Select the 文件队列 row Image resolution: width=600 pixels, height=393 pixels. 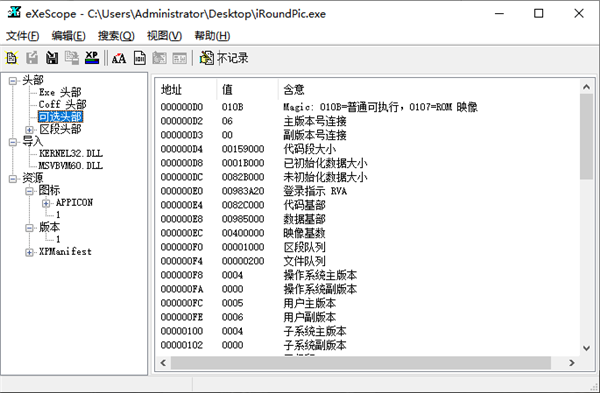pos(367,261)
